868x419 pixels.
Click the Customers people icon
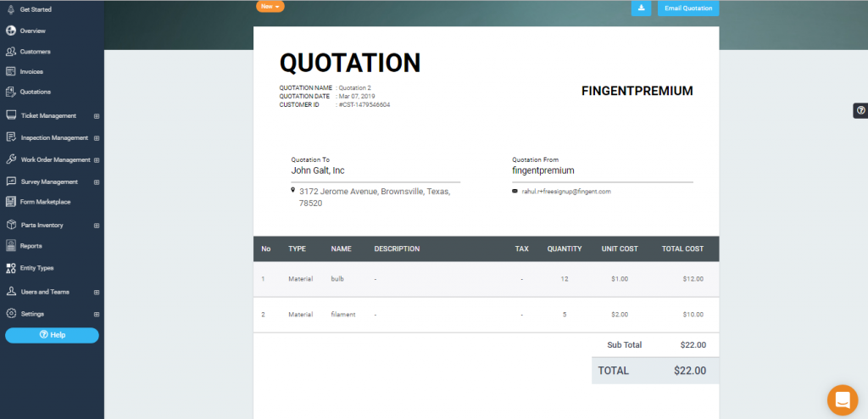10,52
